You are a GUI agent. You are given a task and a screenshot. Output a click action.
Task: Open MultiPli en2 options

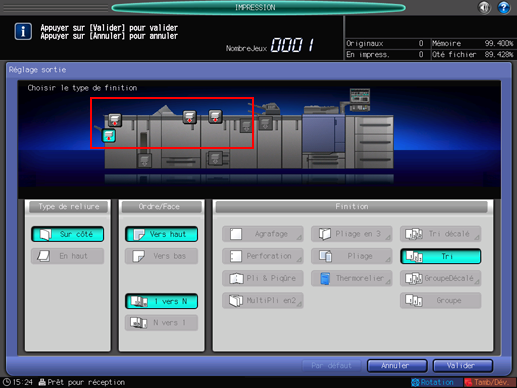[x=263, y=300]
